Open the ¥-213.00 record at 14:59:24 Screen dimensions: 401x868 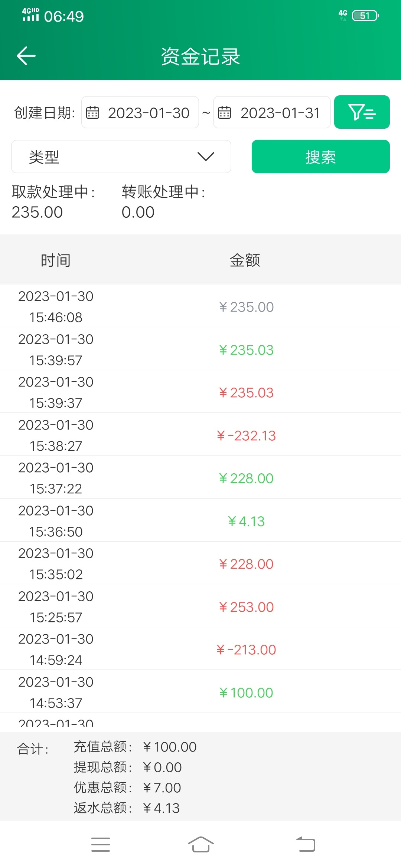pos(200,650)
